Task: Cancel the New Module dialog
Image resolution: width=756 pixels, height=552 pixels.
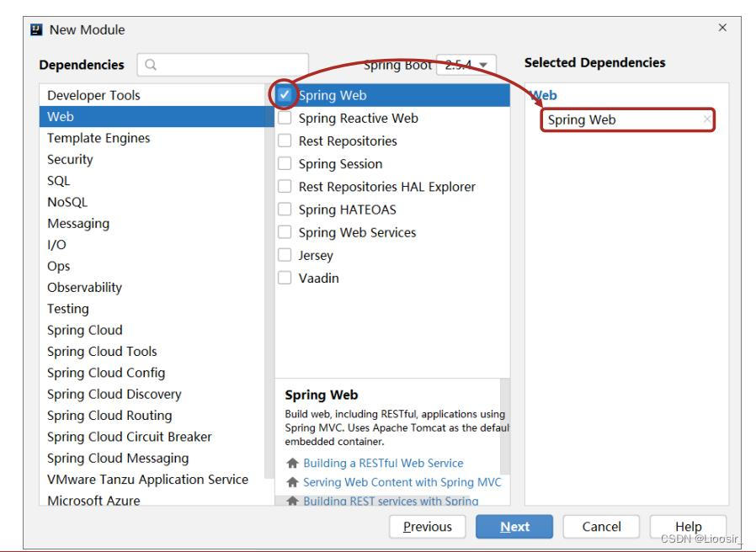Action: (x=601, y=527)
